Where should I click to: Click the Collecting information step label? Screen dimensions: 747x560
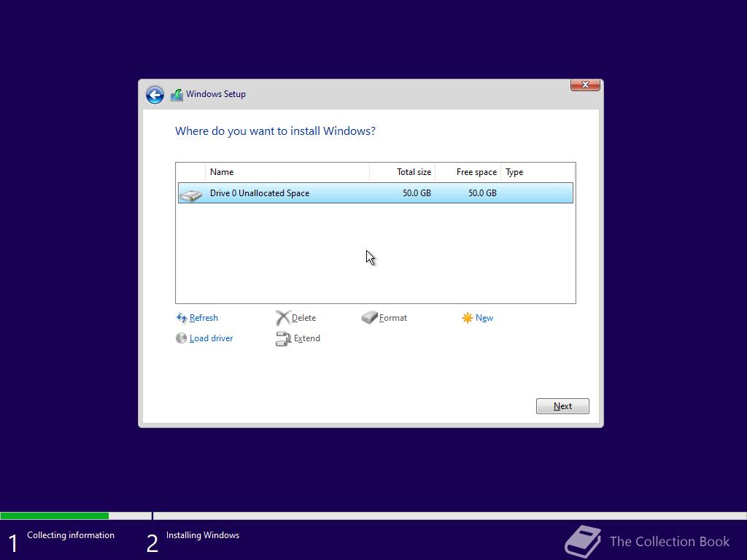click(71, 534)
